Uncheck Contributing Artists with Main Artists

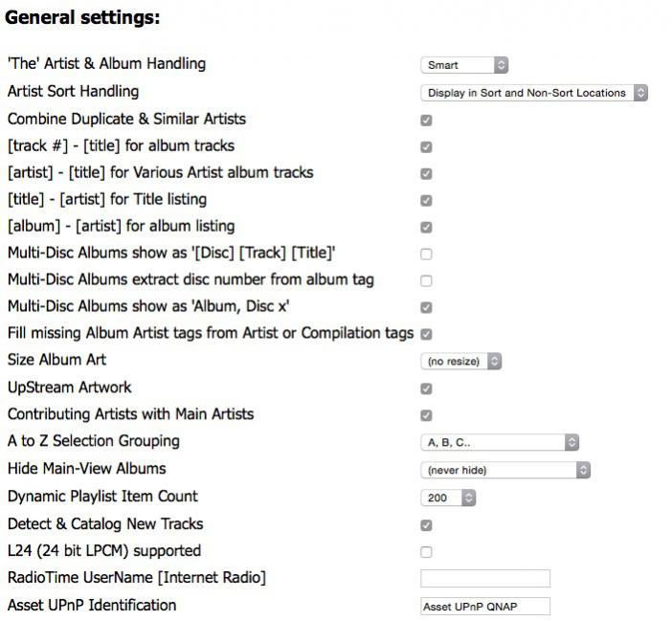coord(426,416)
